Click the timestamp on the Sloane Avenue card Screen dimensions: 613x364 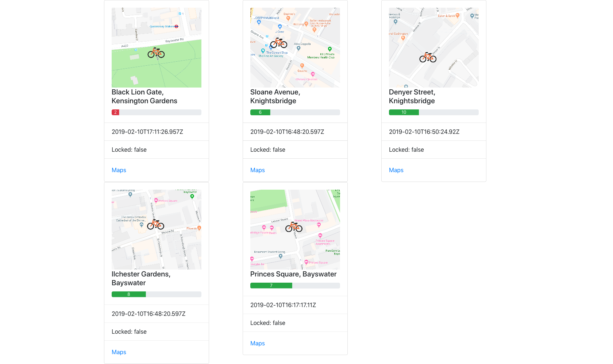coord(287,132)
